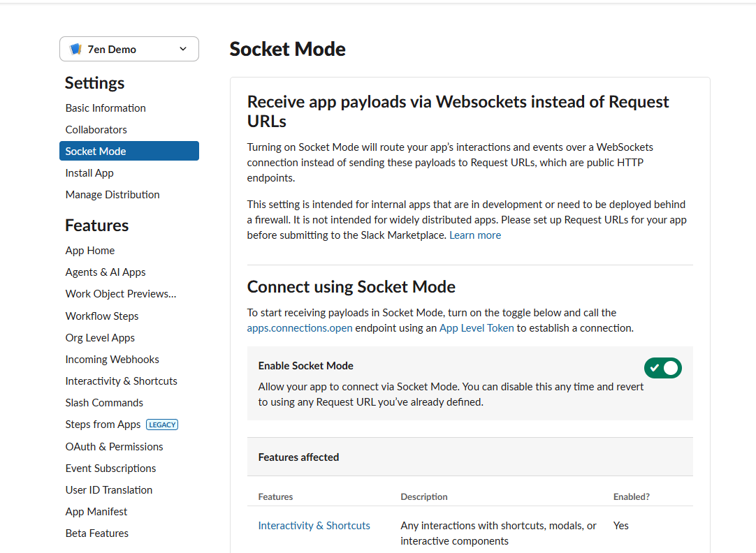Open Manage Distribution settings
This screenshot has height=553, width=756.
point(112,195)
